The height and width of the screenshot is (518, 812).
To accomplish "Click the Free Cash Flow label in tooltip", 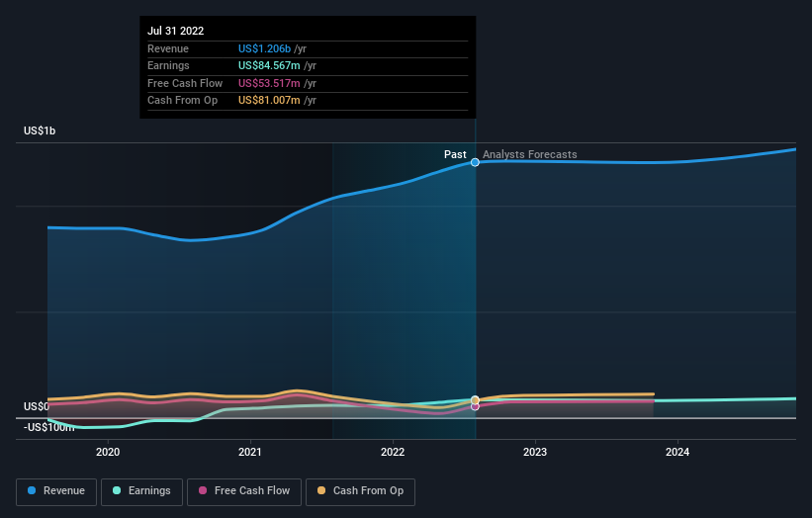I will point(185,83).
